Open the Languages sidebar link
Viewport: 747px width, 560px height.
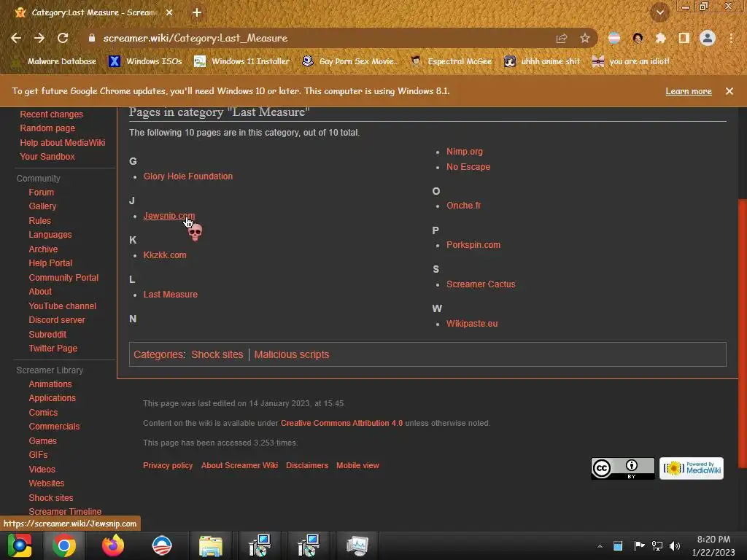tap(50, 235)
